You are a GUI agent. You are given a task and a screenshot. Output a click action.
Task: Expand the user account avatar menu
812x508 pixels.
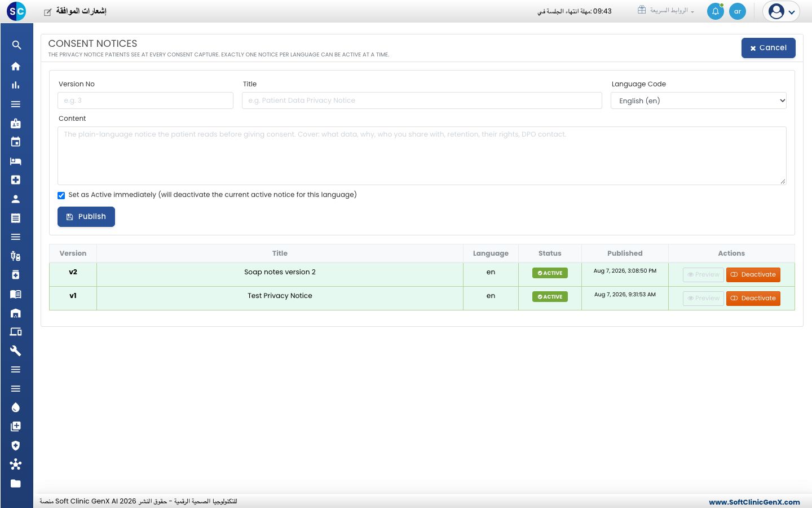coord(782,11)
